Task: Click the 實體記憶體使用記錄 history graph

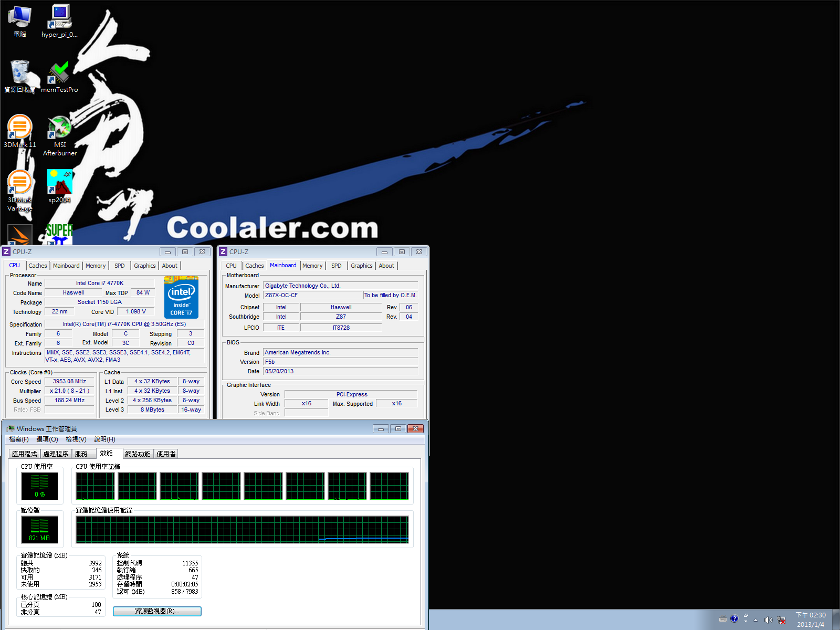Action: pyautogui.click(x=242, y=530)
